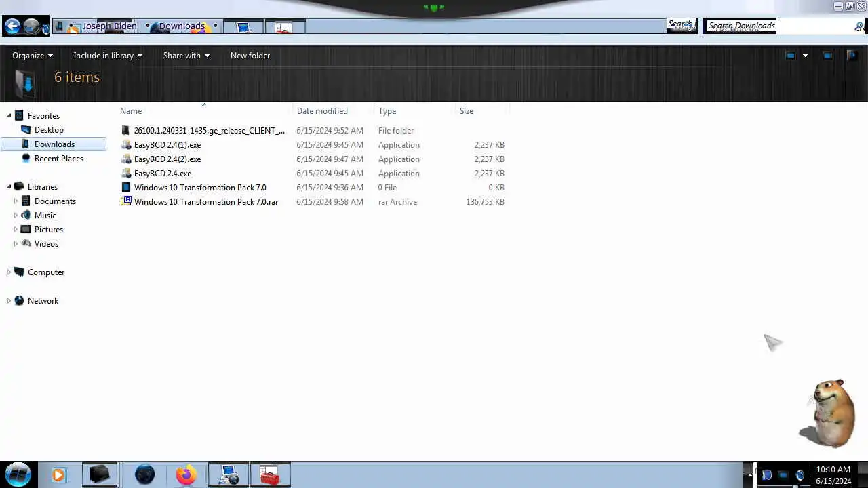Click the magnifier icon in search box
Viewport: 868px width, 488px height.
(859, 26)
